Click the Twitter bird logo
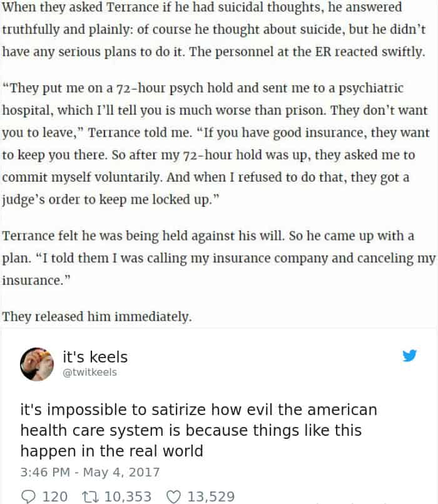The width and height of the screenshot is (438, 504). (409, 356)
